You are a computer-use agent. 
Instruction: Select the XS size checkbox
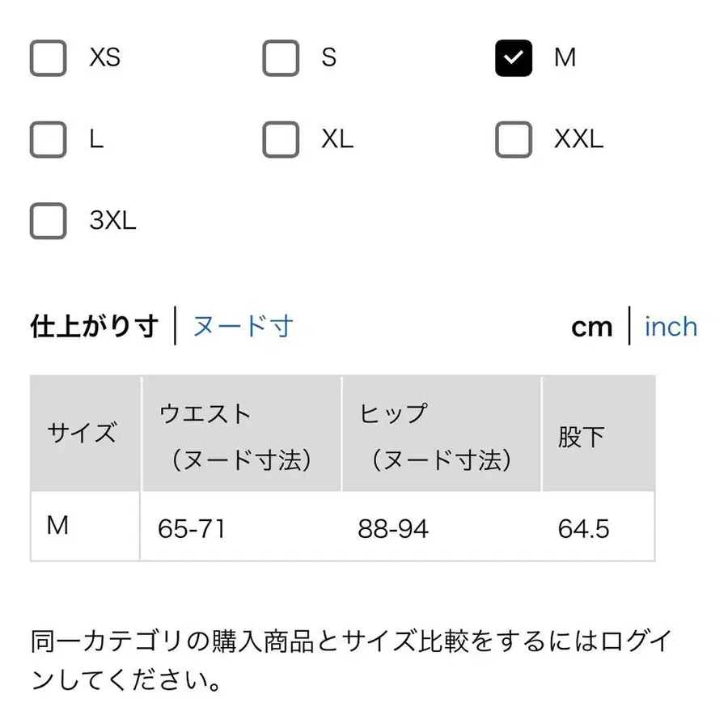(x=49, y=57)
